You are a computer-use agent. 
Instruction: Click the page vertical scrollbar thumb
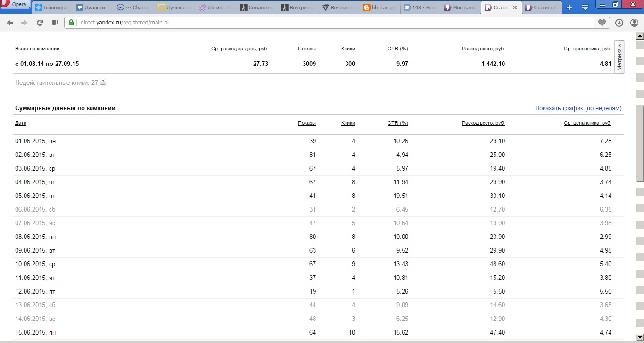point(640,144)
